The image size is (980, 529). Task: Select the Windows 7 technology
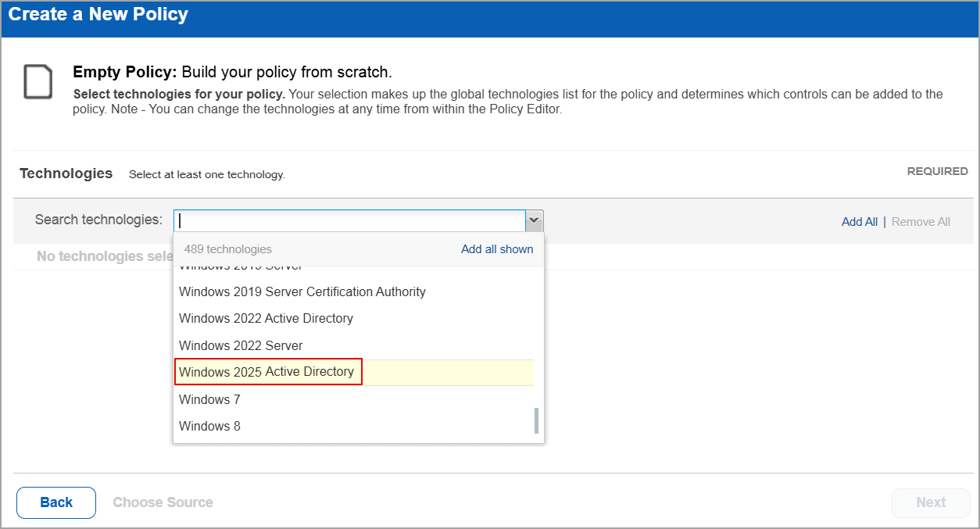209,399
